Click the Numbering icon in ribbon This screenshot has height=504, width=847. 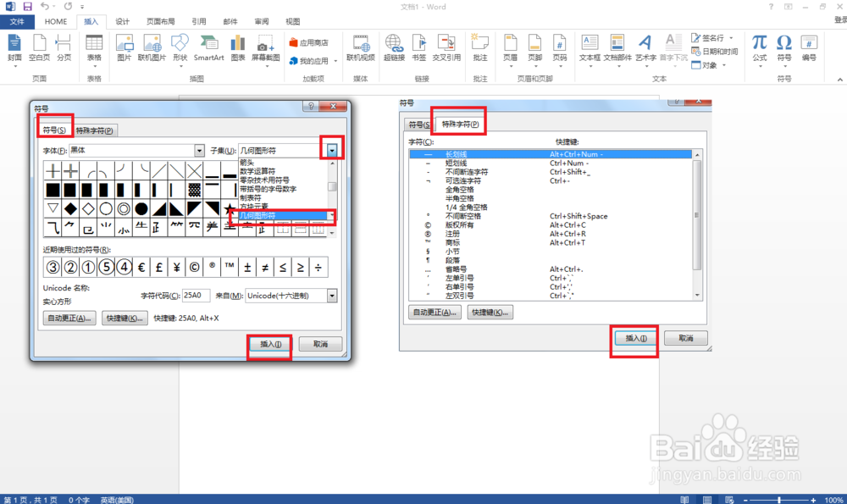(x=809, y=48)
